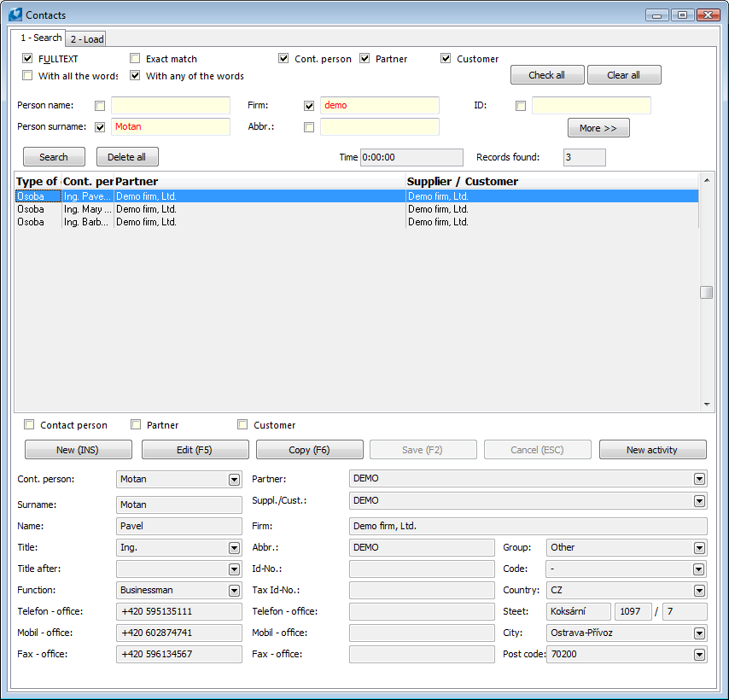The image size is (729, 700).
Task: Select the Ing. Barb result row
Action: [357, 222]
